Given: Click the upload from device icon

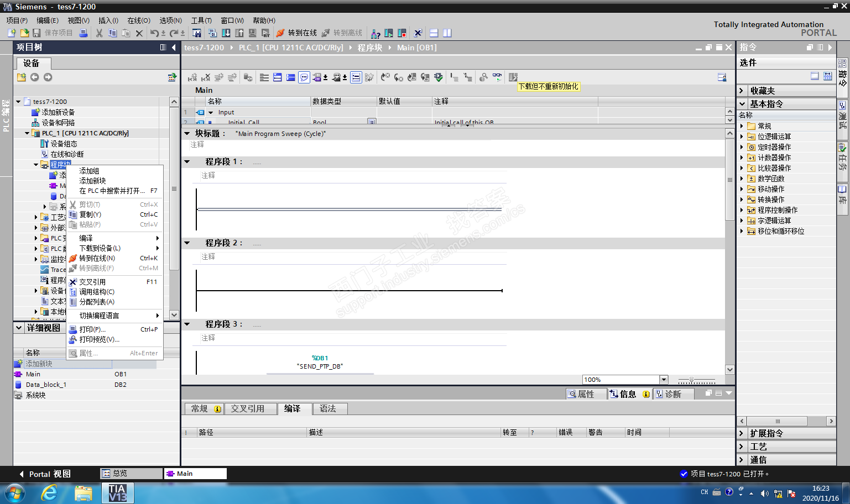Looking at the screenshot, I should 239,33.
